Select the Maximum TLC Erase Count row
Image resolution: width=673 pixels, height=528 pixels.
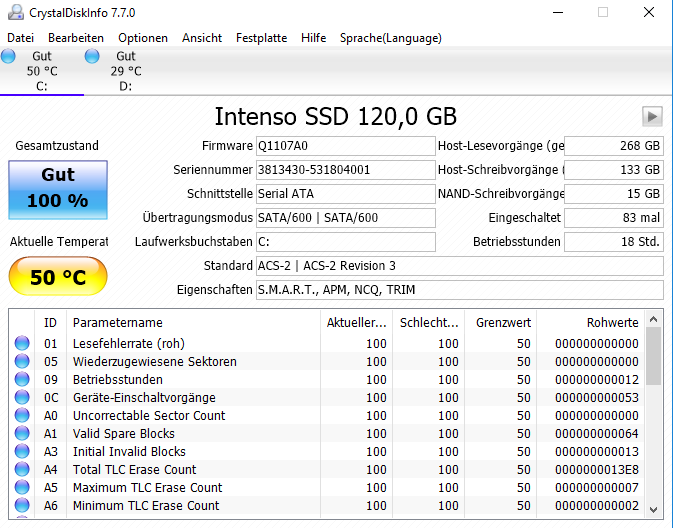326,488
